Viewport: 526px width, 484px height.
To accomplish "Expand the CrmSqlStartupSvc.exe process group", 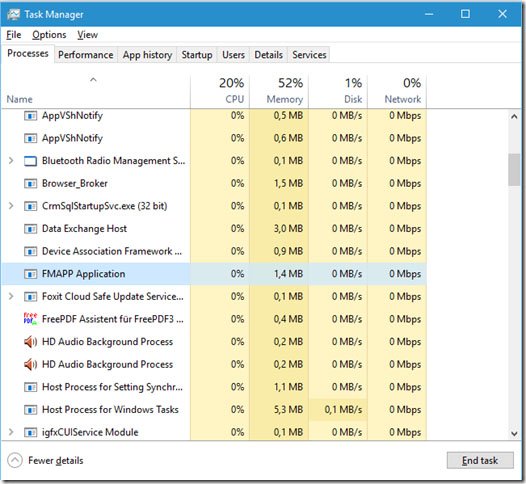I will pyautogui.click(x=11, y=206).
